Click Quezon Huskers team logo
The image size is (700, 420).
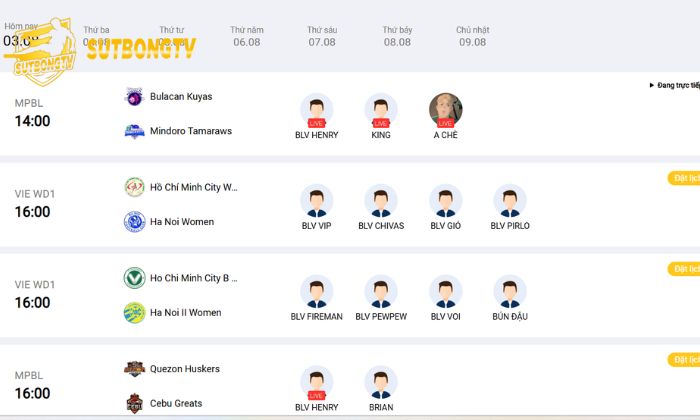click(134, 369)
